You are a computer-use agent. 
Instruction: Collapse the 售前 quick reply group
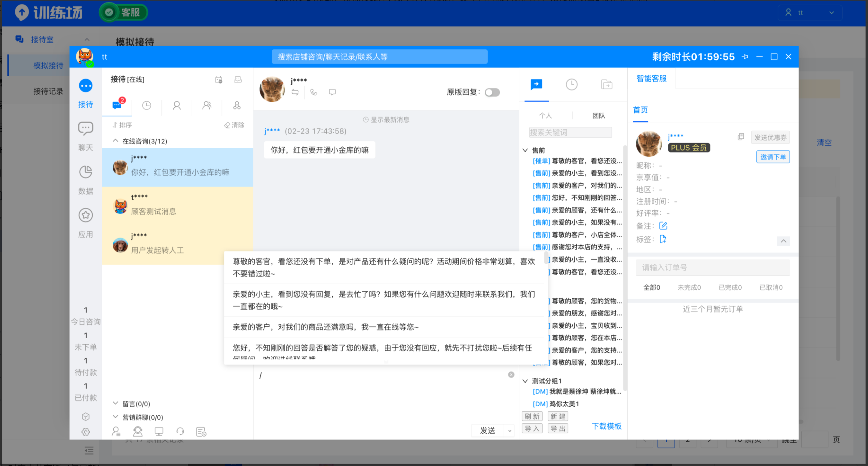coord(525,150)
